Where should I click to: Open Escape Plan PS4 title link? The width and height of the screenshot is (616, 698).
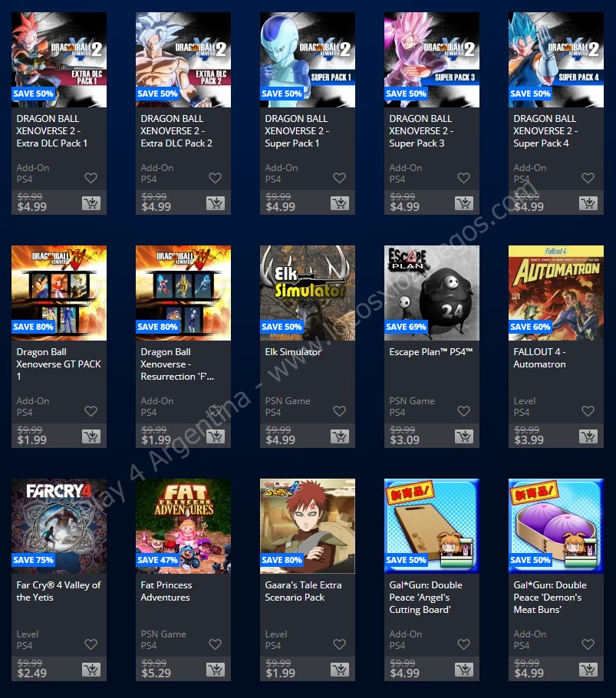click(x=431, y=351)
